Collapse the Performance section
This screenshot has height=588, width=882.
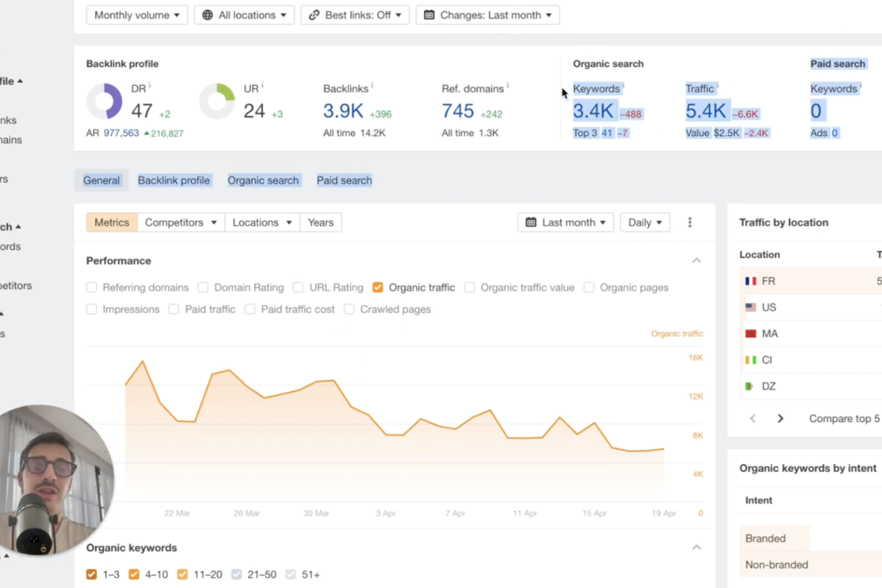pos(696,261)
